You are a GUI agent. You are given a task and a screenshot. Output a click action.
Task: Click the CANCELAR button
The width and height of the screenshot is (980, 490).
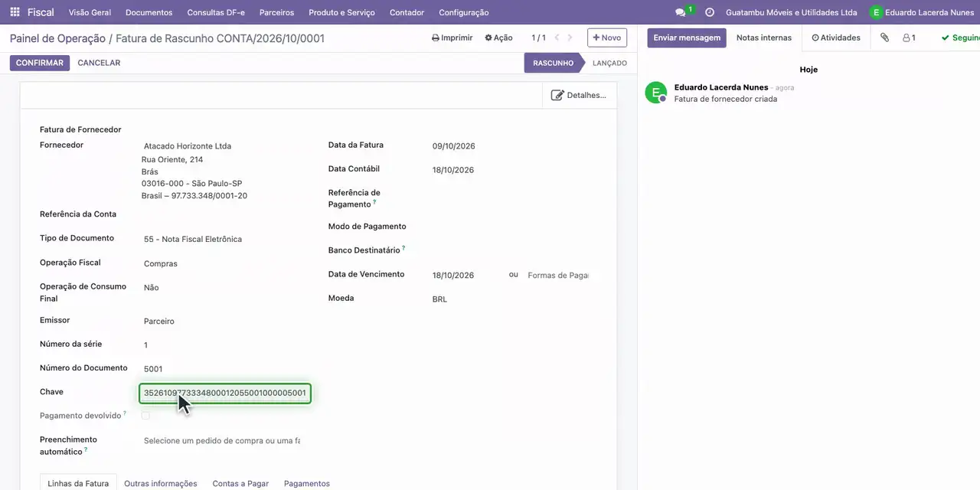(99, 63)
